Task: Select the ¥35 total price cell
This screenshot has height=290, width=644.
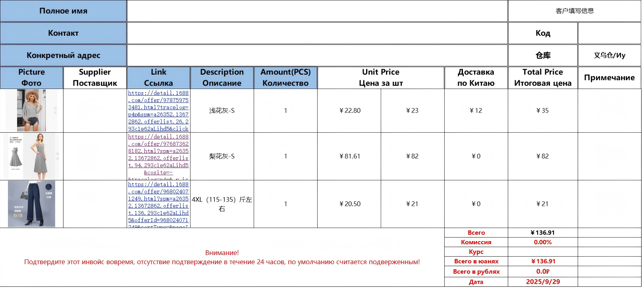Action: 542,111
